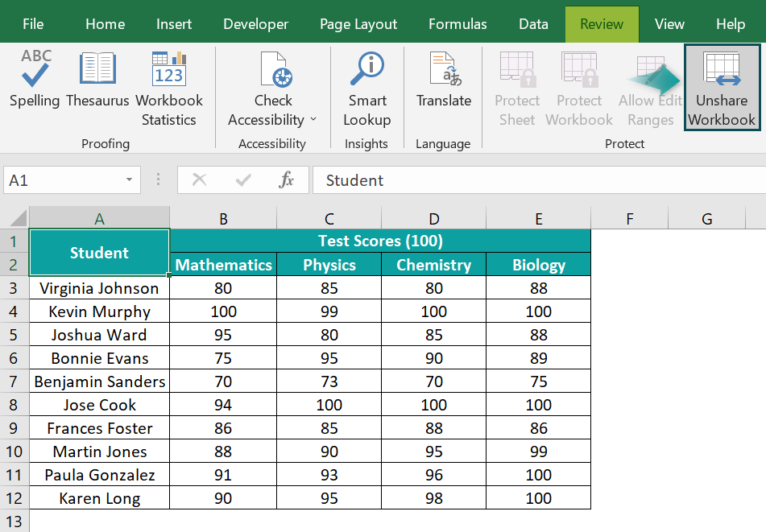Select the Review tab

click(x=602, y=24)
